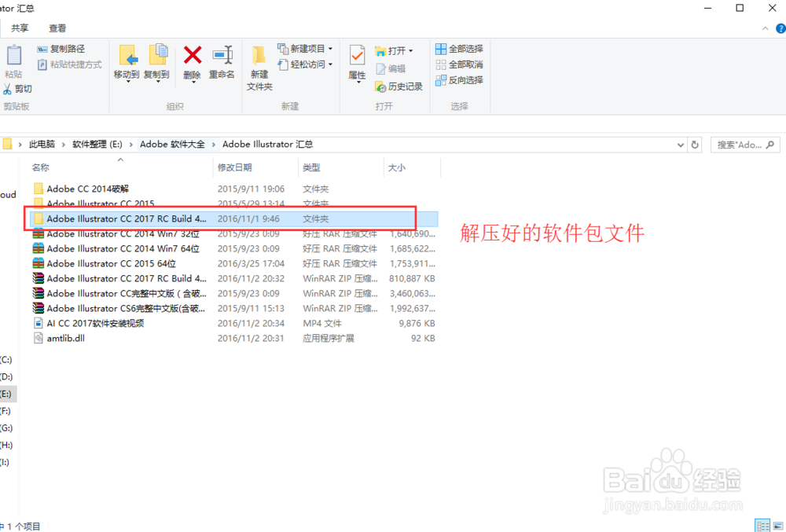The width and height of the screenshot is (786, 532).
Task: Click the search magnifier icon in search box
Action: coord(770,145)
